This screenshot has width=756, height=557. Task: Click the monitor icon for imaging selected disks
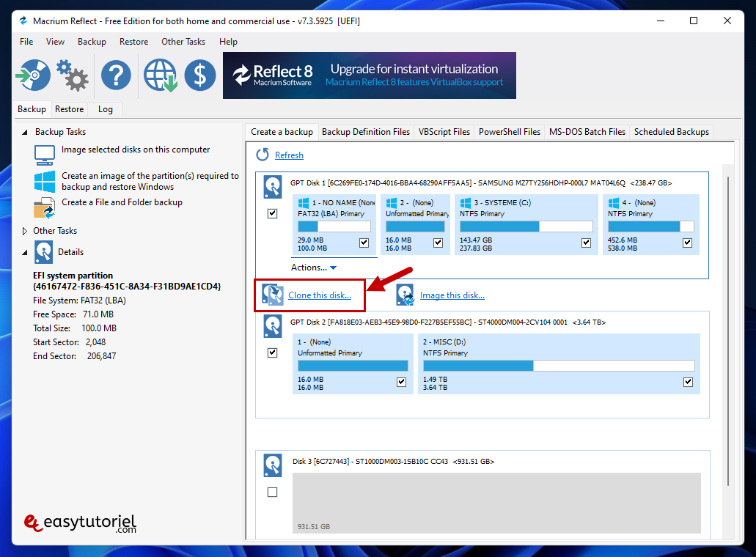coord(44,155)
